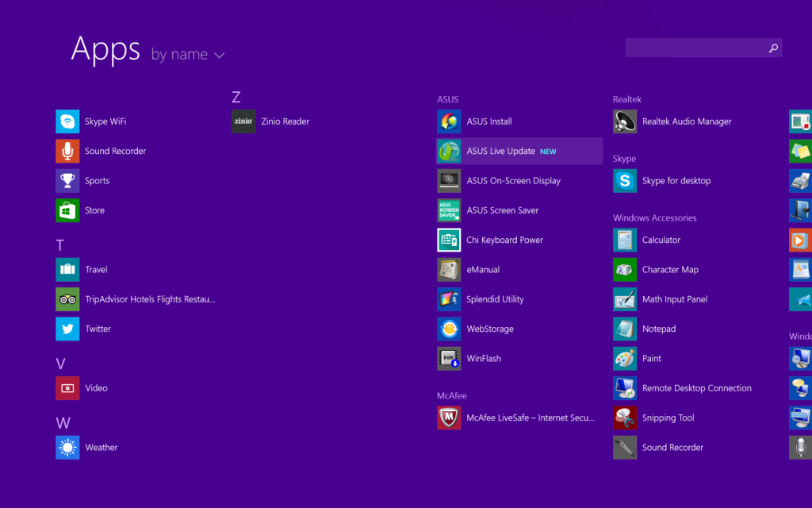Select the Z letter group header

236,97
